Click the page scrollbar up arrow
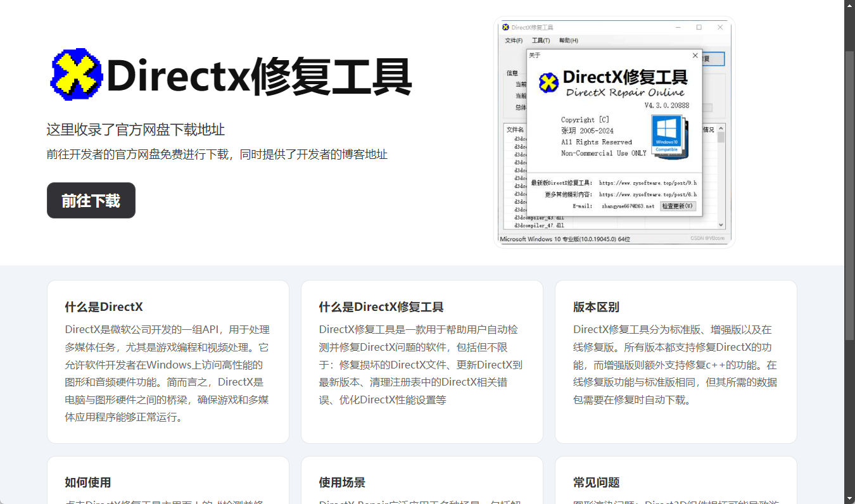The image size is (855, 504). coord(849,6)
